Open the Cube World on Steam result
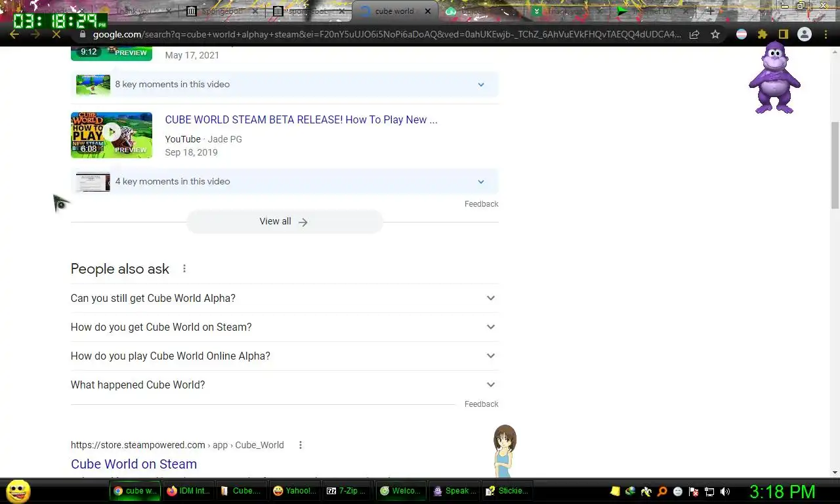The image size is (840, 504). [x=134, y=464]
